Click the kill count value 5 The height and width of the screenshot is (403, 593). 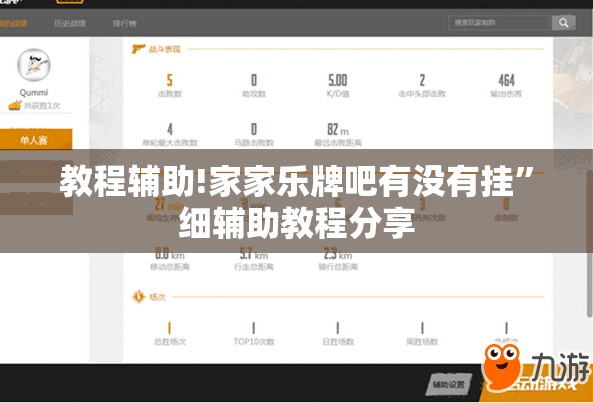169,80
